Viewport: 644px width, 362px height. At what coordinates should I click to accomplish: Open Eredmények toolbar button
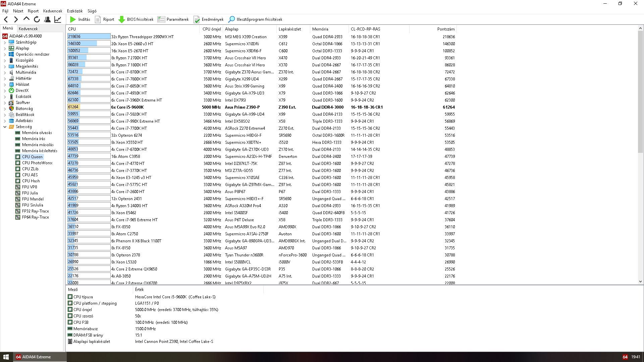coord(208,19)
